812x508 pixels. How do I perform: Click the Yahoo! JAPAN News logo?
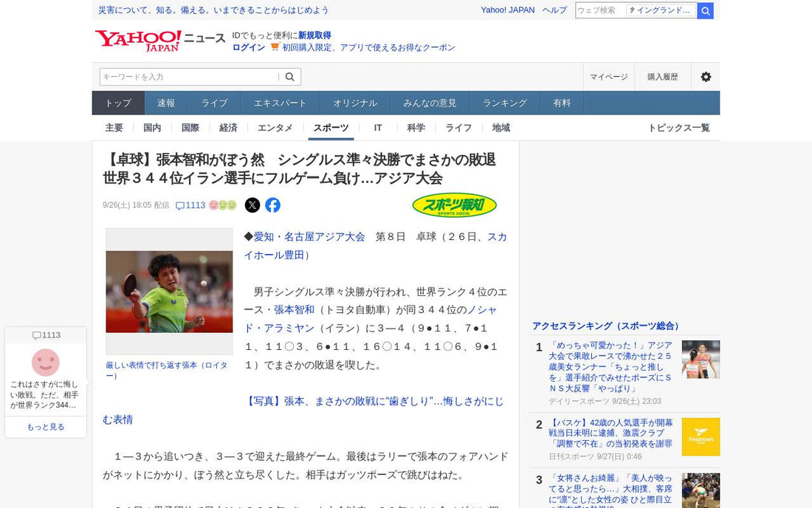coord(160,41)
